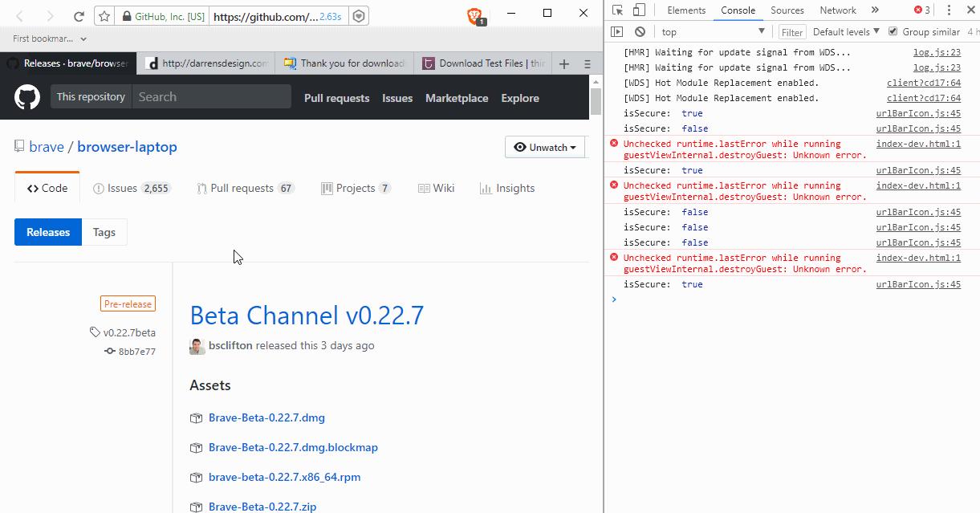The height and width of the screenshot is (513, 980).
Task: Open the repository Wiki tab
Action: [x=436, y=189]
